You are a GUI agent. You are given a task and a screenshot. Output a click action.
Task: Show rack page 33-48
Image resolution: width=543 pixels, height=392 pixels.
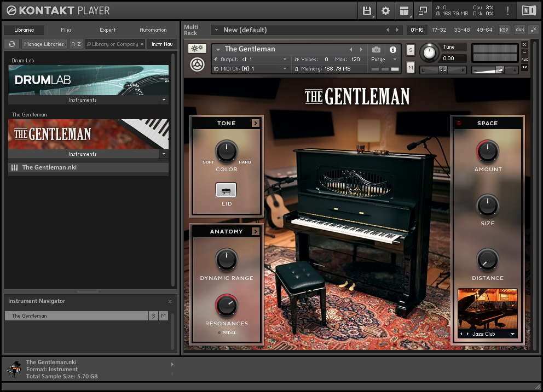click(x=462, y=30)
